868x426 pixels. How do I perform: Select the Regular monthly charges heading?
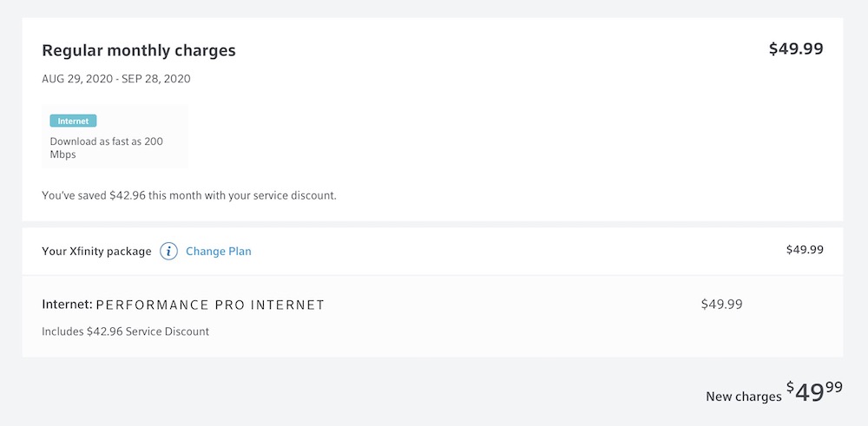139,50
